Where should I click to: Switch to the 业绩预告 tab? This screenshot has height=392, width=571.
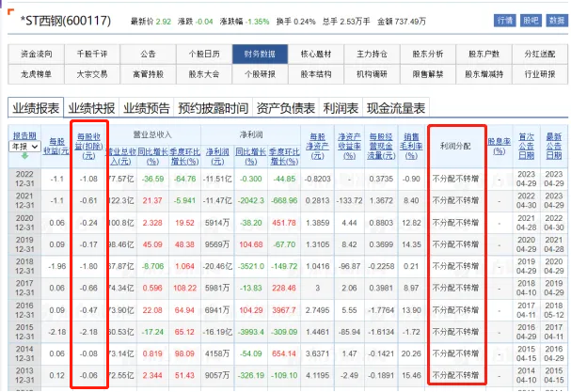pos(147,108)
